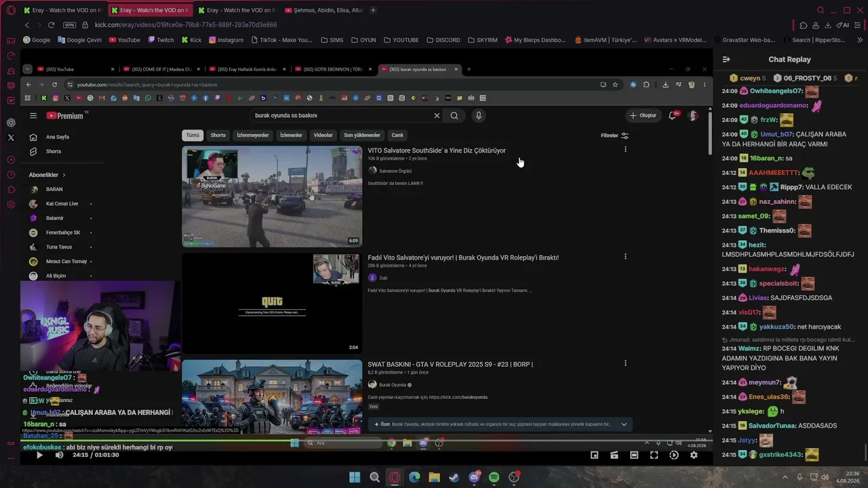Open Fenerbahçe SK subscription
Screen dimensions: 868x488
62,232
